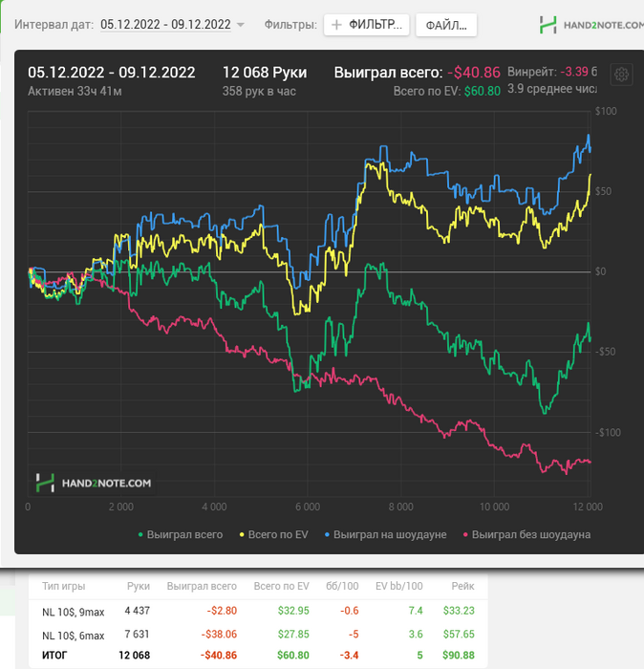Click the 'ИТОГ' totals row label
Viewport: 644px width, 669px height.
[54, 655]
